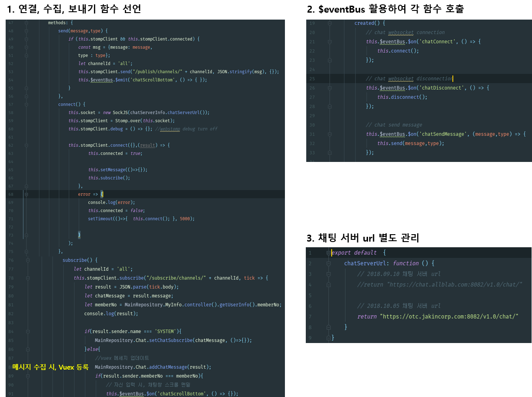The width and height of the screenshot is (532, 397).
Task: Click the fold end marker on line 55
Action: (x=27, y=88)
